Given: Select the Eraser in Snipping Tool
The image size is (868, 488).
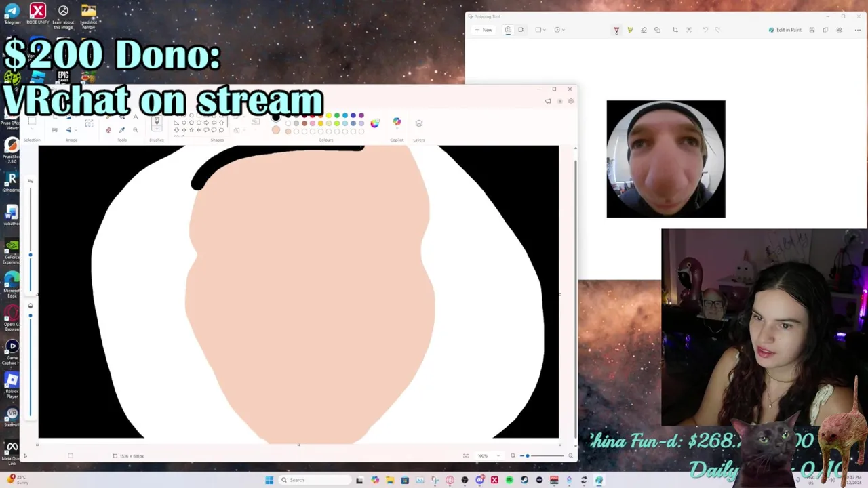Looking at the screenshot, I should coord(644,30).
